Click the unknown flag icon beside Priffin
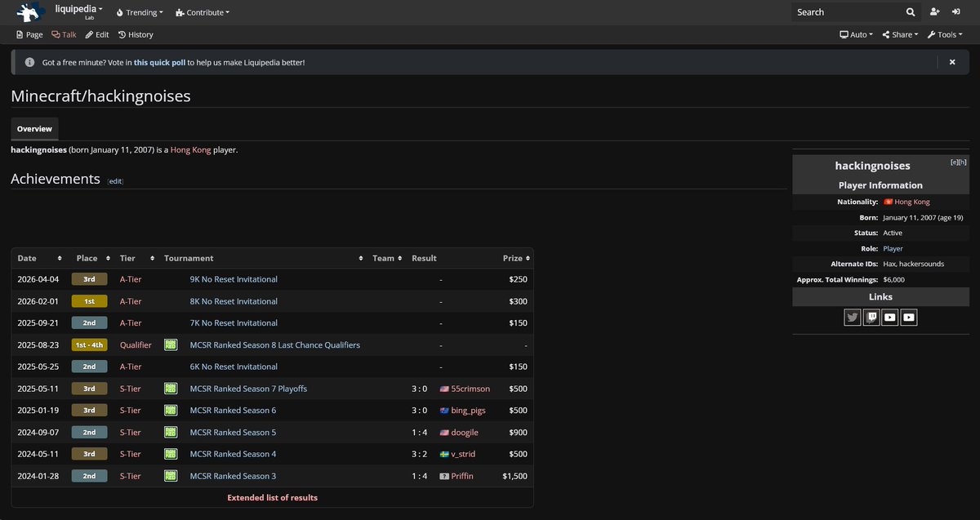This screenshot has height=520, width=980. click(x=444, y=476)
